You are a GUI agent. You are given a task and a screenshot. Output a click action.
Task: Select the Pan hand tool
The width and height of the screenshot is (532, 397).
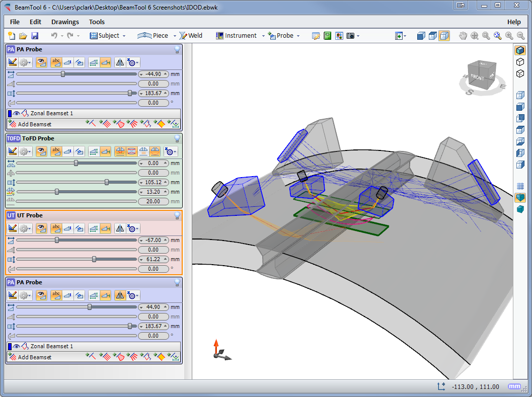point(464,36)
